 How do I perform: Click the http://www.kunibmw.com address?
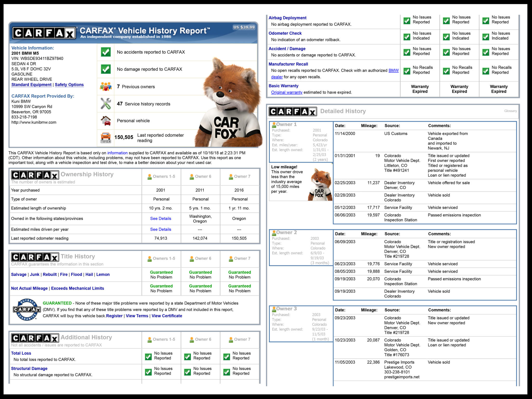point(34,122)
